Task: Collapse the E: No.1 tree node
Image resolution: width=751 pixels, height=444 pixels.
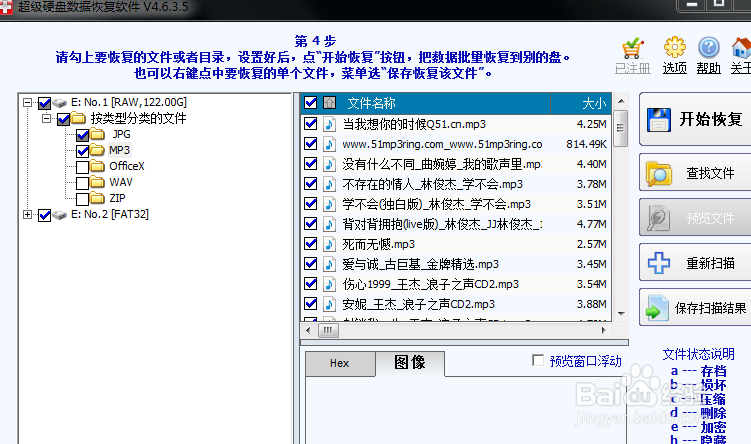Action: point(27,102)
